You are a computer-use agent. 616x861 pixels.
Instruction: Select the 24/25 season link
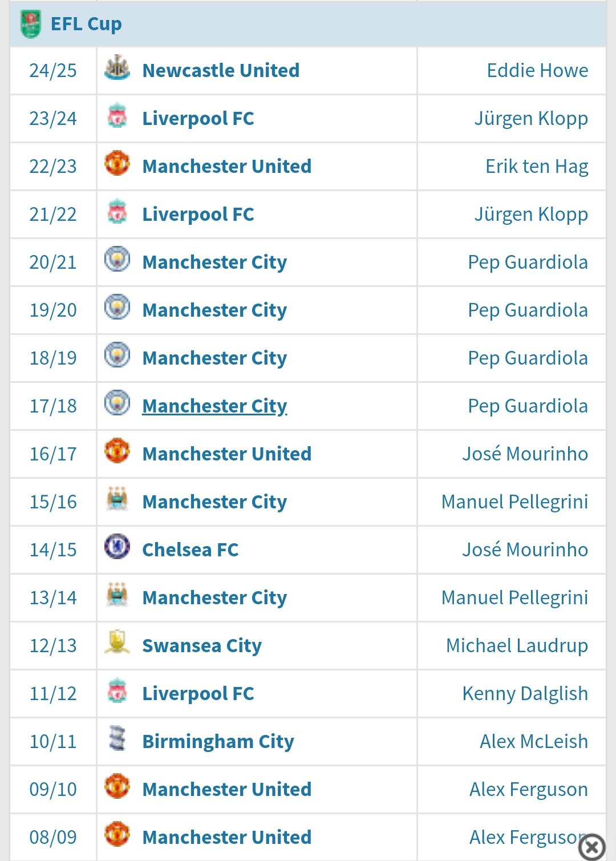53,71
